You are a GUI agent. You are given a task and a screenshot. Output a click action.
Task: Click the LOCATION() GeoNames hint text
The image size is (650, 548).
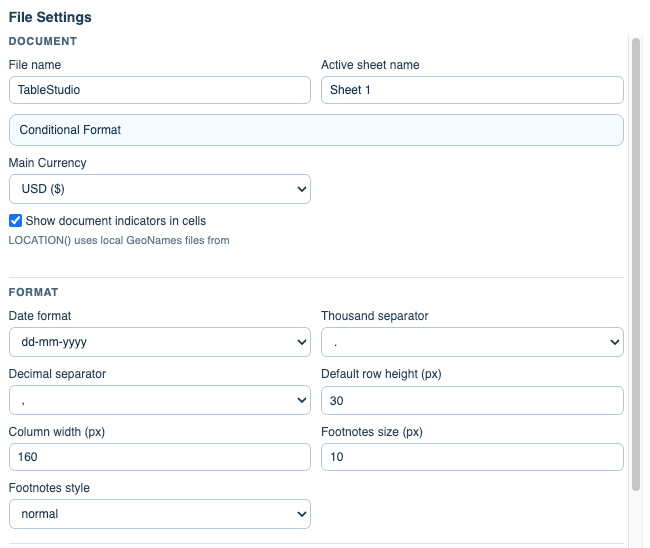(x=119, y=240)
